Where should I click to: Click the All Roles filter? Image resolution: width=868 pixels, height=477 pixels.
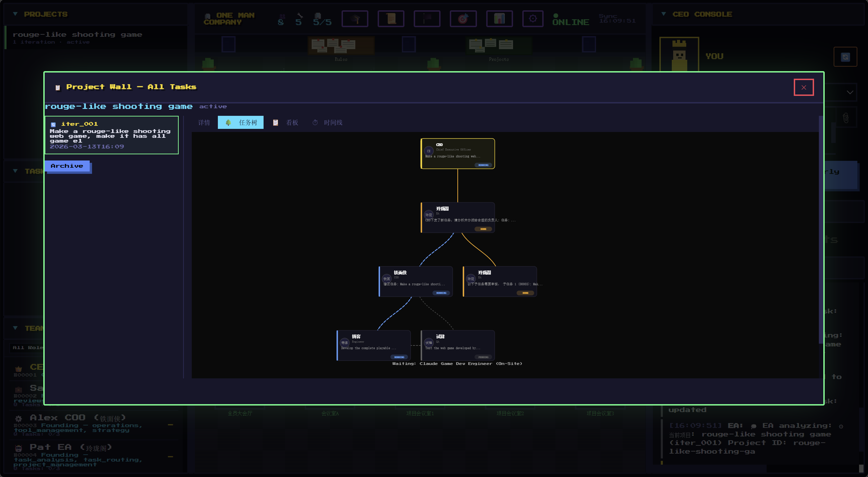point(27,347)
